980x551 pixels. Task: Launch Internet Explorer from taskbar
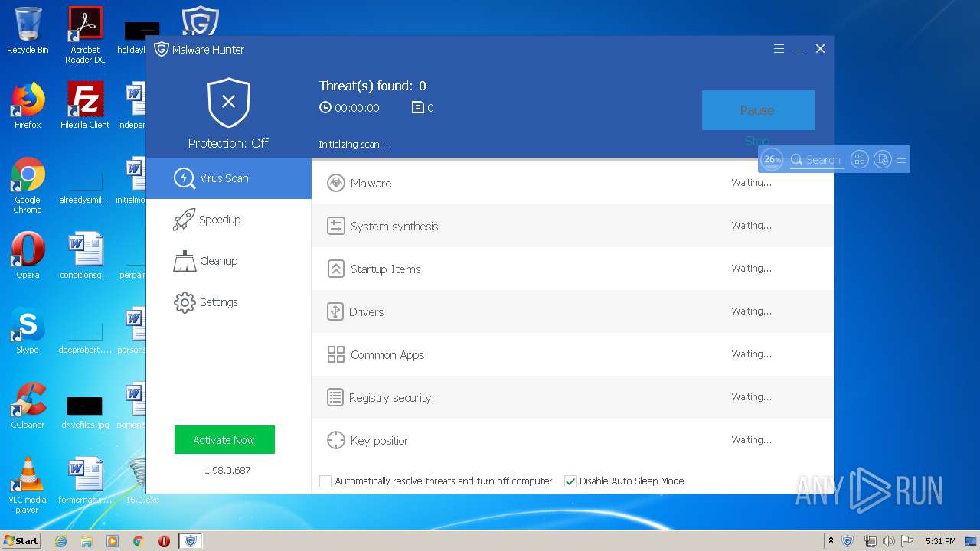(60, 541)
